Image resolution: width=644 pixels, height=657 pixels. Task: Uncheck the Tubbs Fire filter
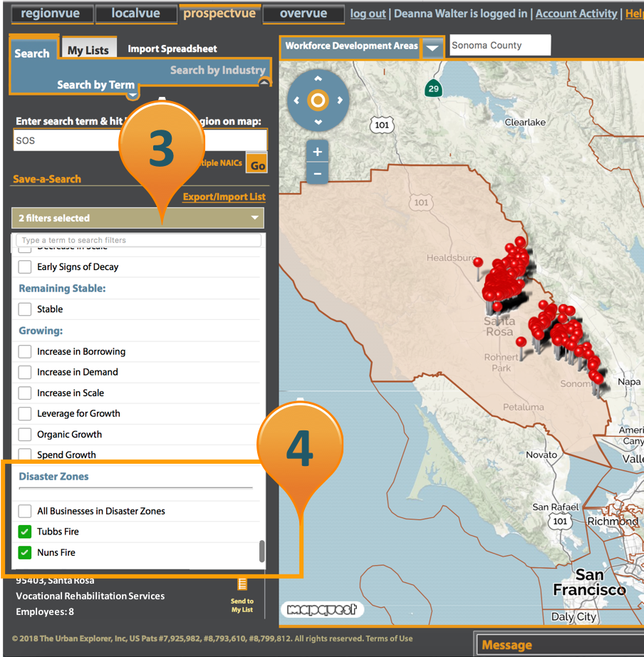click(24, 532)
